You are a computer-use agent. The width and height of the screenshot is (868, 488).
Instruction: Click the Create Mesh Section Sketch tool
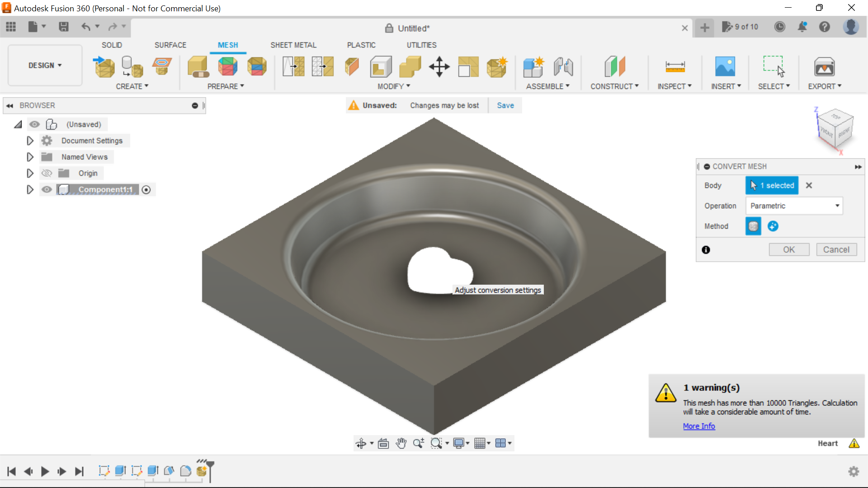point(162,67)
